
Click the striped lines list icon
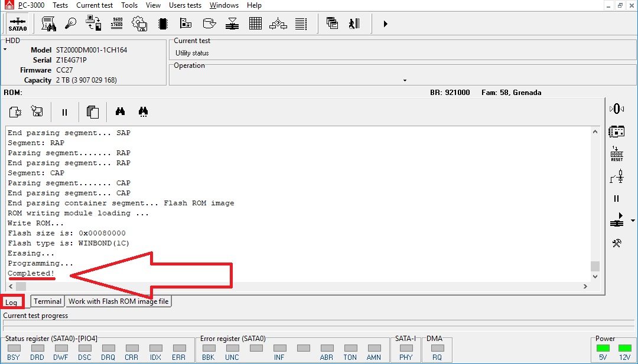point(301,24)
